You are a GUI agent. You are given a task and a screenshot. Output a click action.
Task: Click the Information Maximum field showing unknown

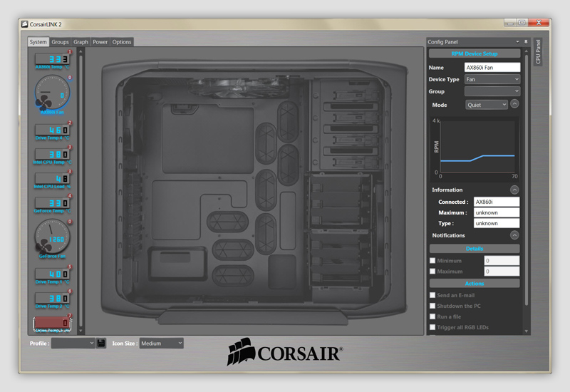[x=497, y=212]
